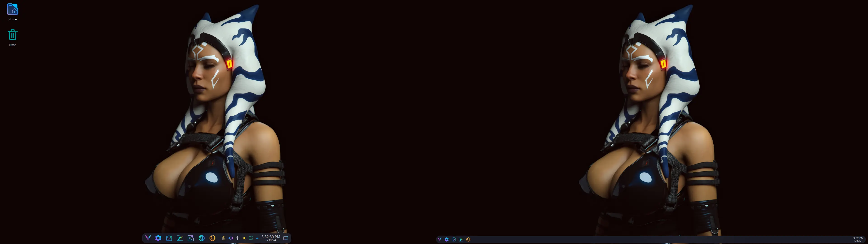Screen dimensions: 868x244
Task: Click the show desktop button
Action: (x=286, y=238)
